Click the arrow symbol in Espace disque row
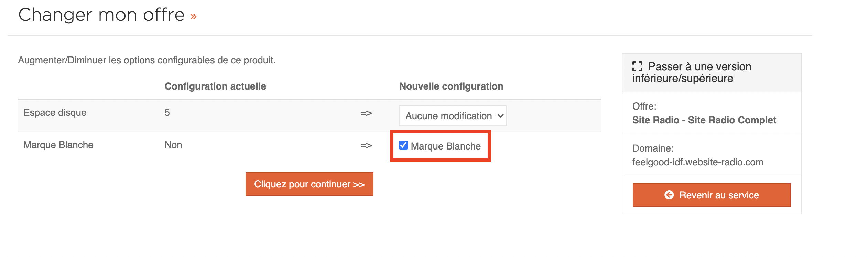The image size is (868, 257). (366, 113)
